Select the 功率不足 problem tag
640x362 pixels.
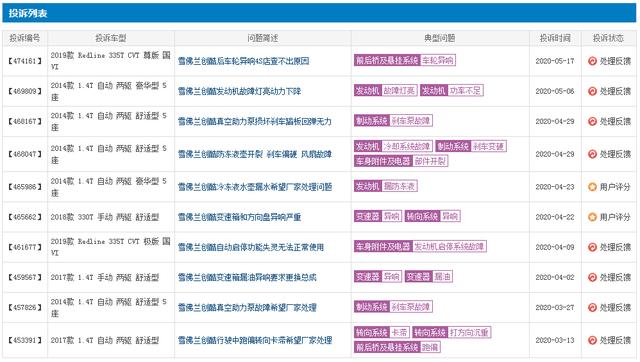tap(466, 91)
